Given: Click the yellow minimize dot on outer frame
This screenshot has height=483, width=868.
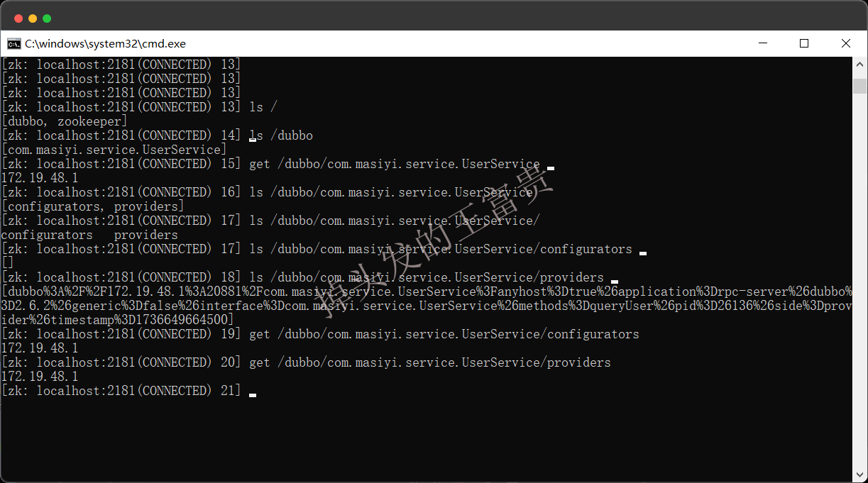Looking at the screenshot, I should click(33, 18).
